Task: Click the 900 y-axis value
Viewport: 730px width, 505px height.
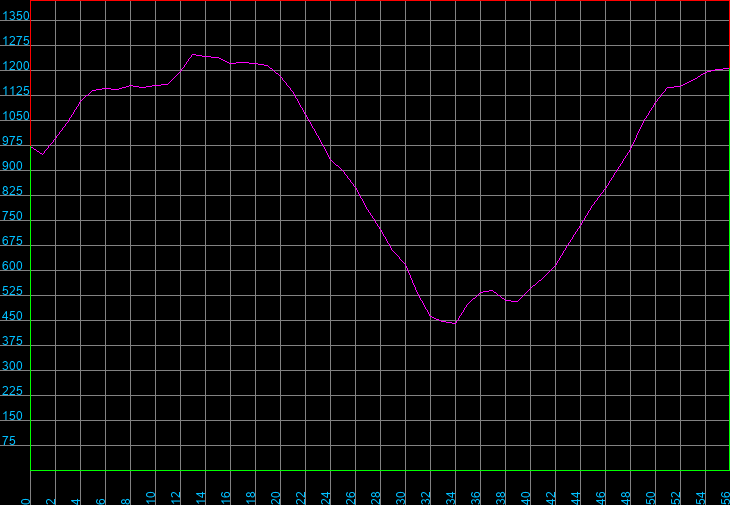Action: click(x=12, y=166)
